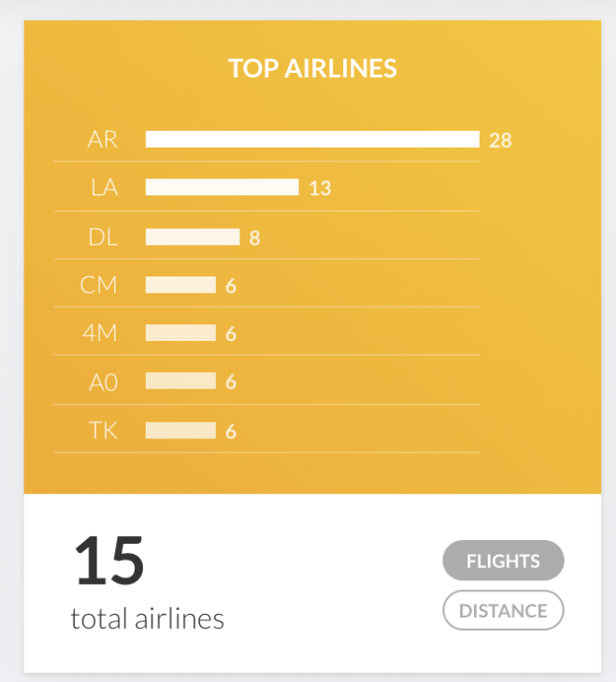Select the LA airline label
The height and width of the screenshot is (682, 616).
[x=105, y=188]
